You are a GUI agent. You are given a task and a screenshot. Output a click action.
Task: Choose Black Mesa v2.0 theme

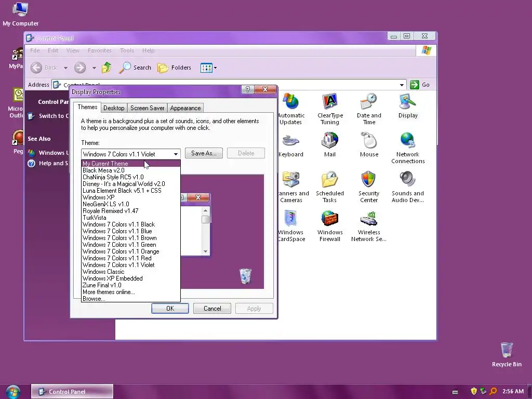point(130,170)
